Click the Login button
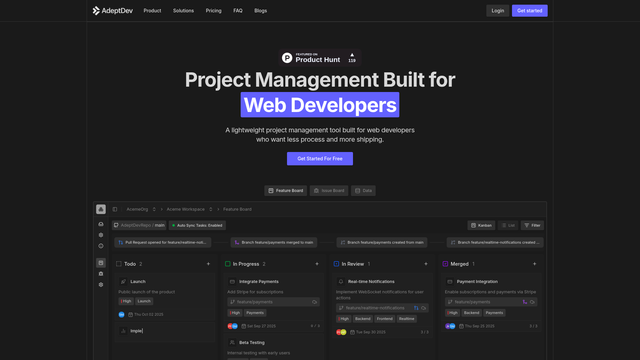Image resolution: width=640 pixels, height=360 pixels. (x=498, y=11)
